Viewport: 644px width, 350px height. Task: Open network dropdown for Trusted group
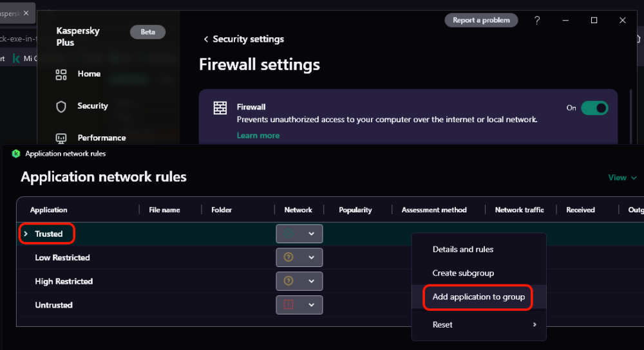(x=299, y=234)
